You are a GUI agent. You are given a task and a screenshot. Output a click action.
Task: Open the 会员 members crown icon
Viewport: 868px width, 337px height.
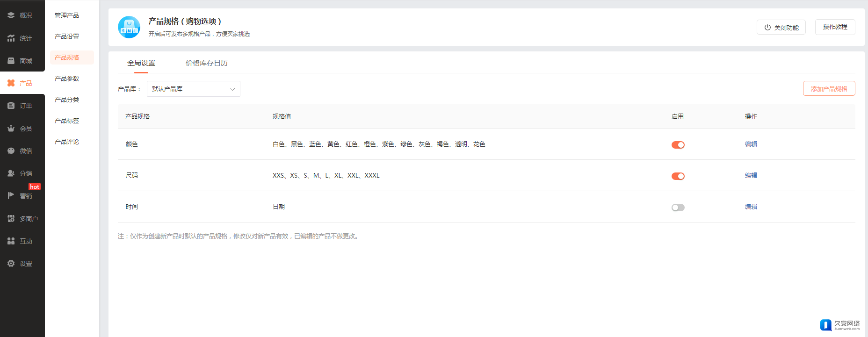(x=11, y=129)
